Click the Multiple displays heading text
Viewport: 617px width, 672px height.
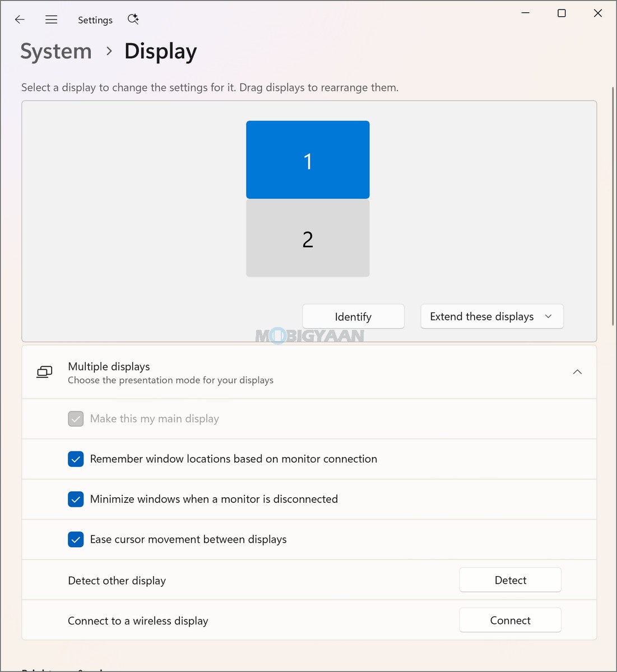(x=109, y=366)
